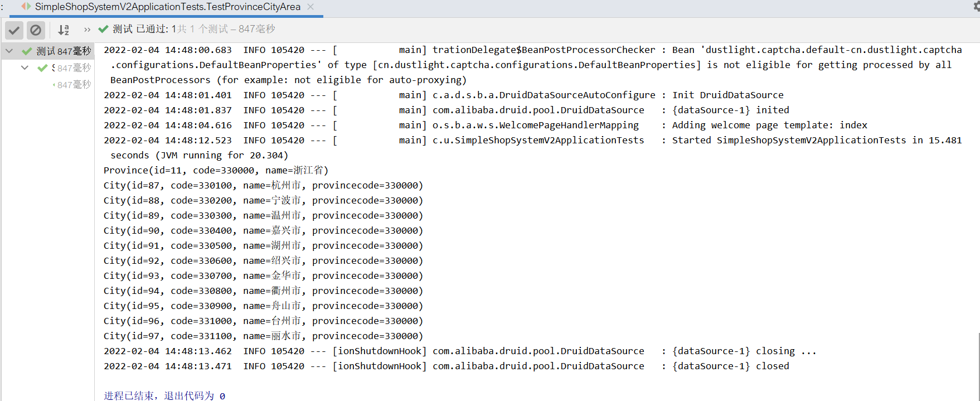
Task: Click the BeanPostProcessorChecker log line at 14:48:00.683
Action: click(x=533, y=50)
